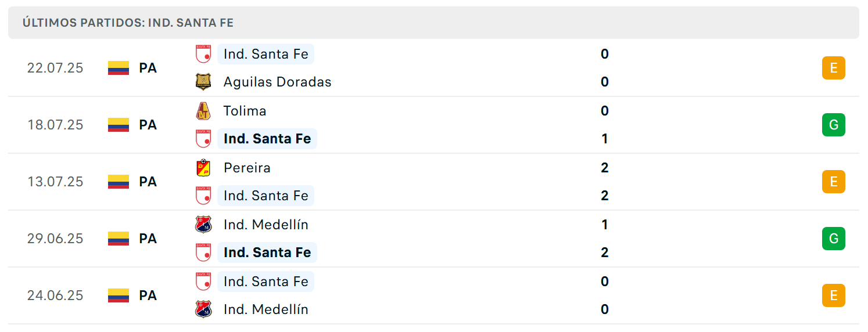Screen dimensions: 868x332
Task: Click Santa Fe crest in 22.07.25 match
Action: pos(203,54)
